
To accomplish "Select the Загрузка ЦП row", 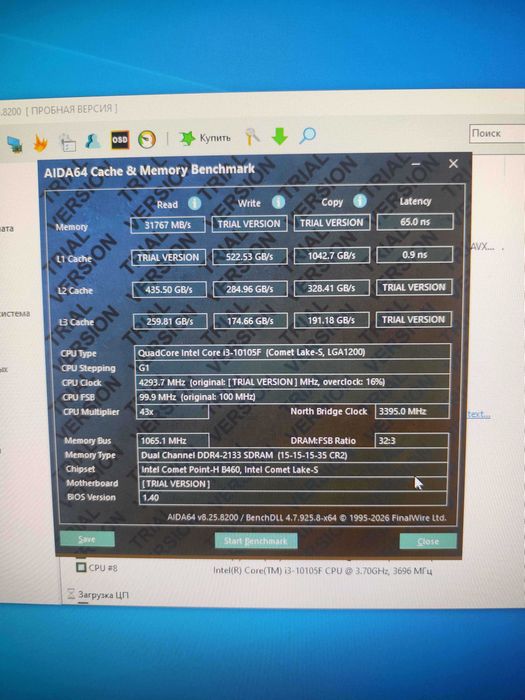I will [103, 595].
